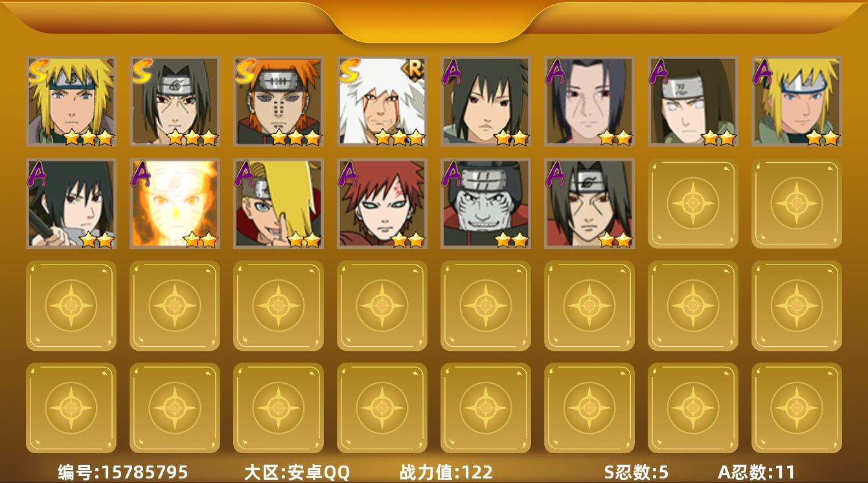This screenshot has width=868, height=483.
Task: Select A-rank Sasuke holding a sword
Action: 71,204
